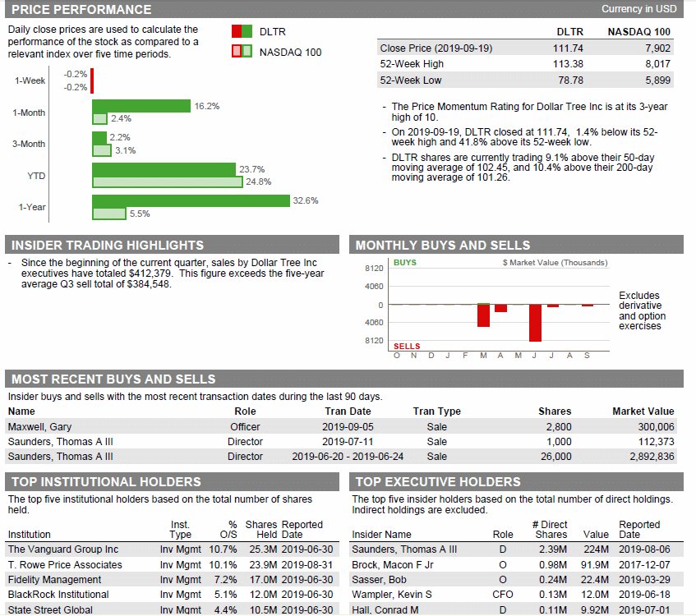696x616 pixels.
Task: Click the 'Wampler, Kevin S' insider name
Action: [391, 595]
